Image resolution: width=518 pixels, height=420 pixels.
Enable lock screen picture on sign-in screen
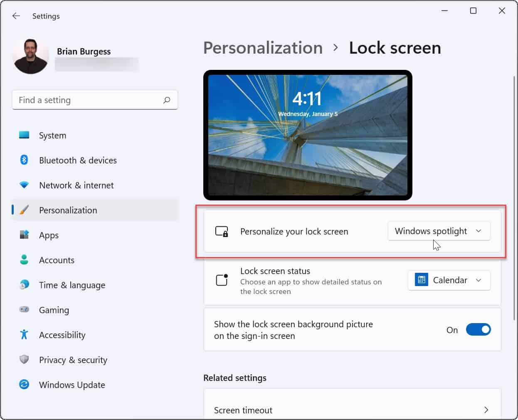(478, 329)
